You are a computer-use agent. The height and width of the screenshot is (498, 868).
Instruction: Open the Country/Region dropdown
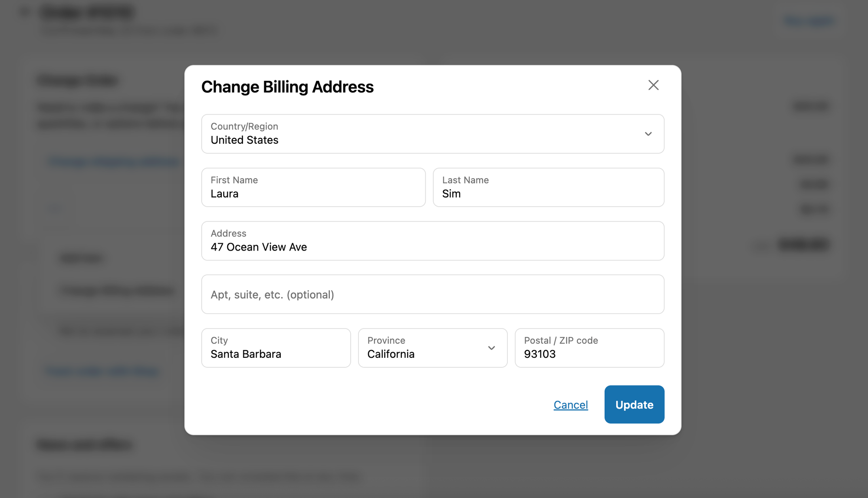432,134
